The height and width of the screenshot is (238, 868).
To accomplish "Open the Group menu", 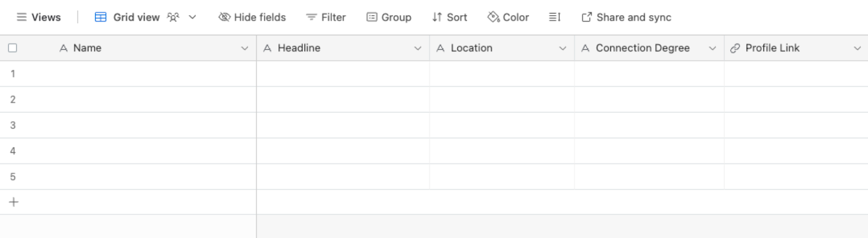I will click(389, 17).
